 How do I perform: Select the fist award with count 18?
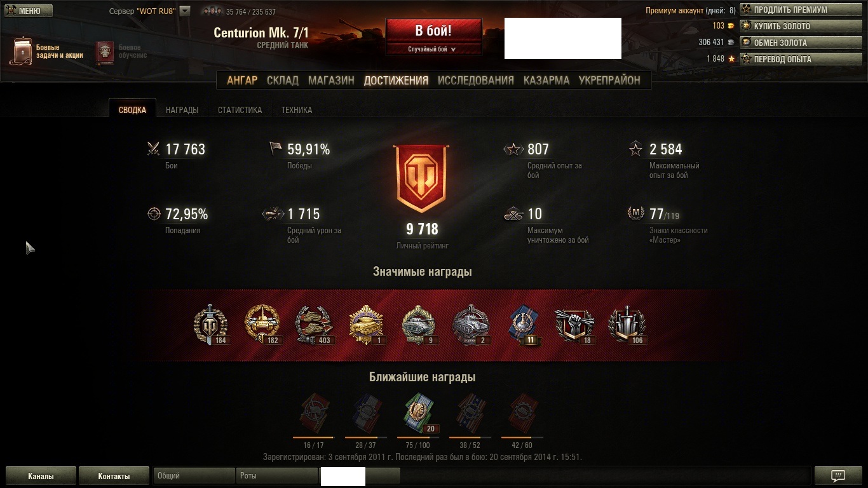574,326
